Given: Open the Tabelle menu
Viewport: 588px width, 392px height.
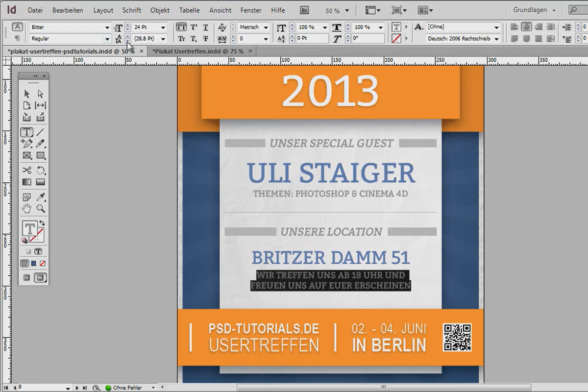Looking at the screenshot, I should (189, 10).
